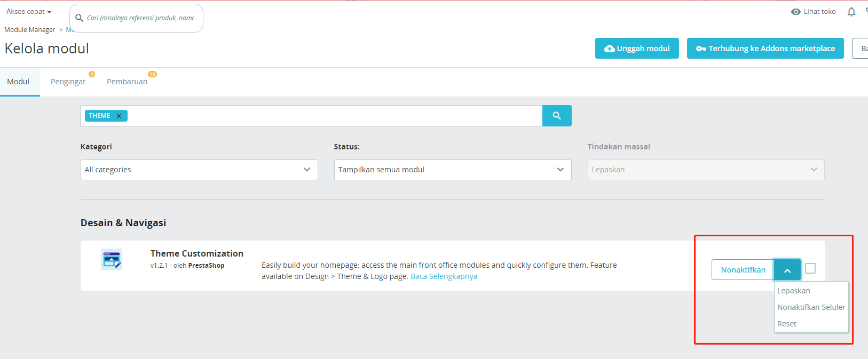This screenshot has height=359, width=868.
Task: Click search icon in top search field
Action: pos(79,18)
